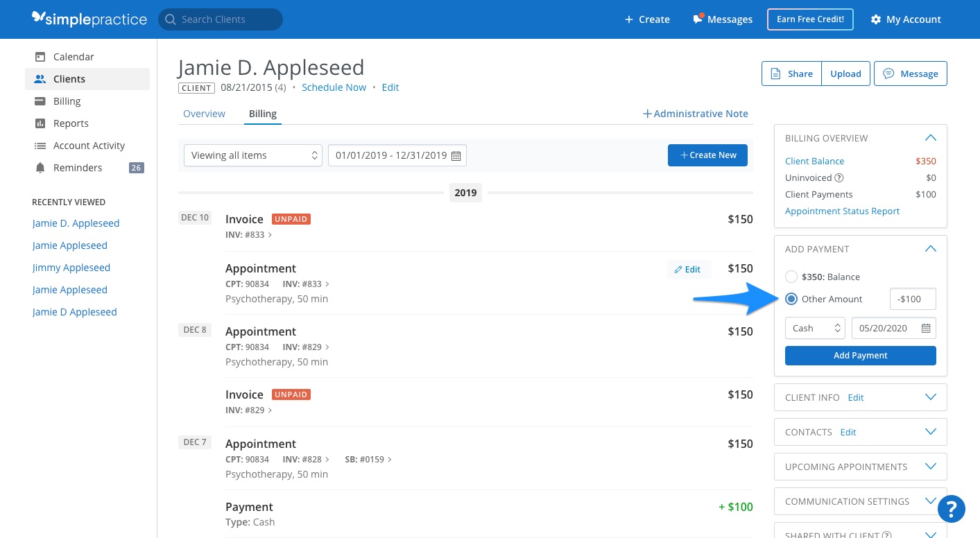This screenshot has width=980, height=538.
Task: Expand the Contacts section
Action: (x=930, y=431)
